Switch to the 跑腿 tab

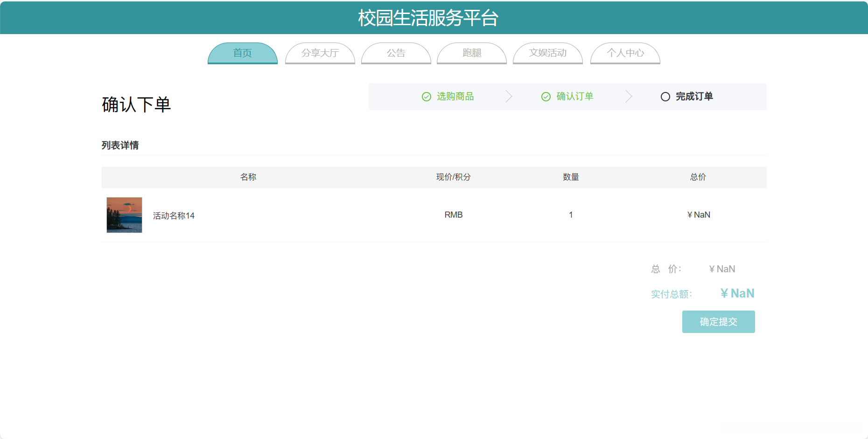click(471, 53)
